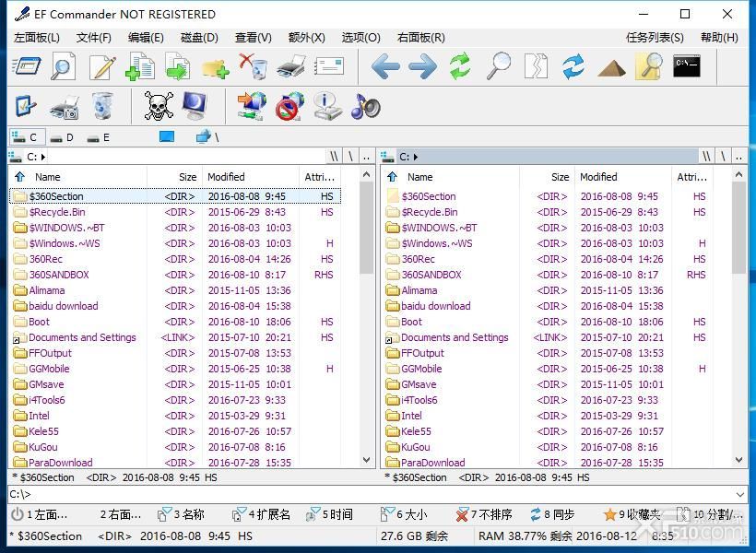Go back with the blue left arrow
This screenshot has width=756, height=553.
point(385,66)
